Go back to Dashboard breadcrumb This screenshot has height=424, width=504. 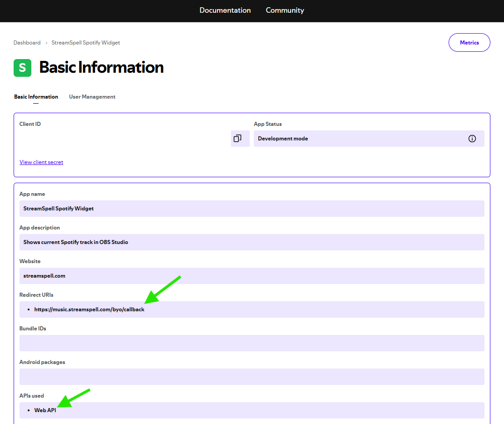click(27, 43)
